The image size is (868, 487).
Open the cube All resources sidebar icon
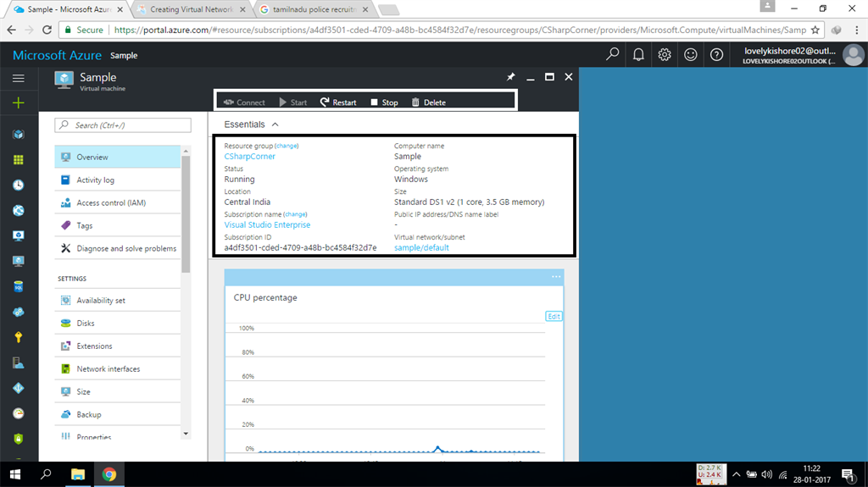19,134
